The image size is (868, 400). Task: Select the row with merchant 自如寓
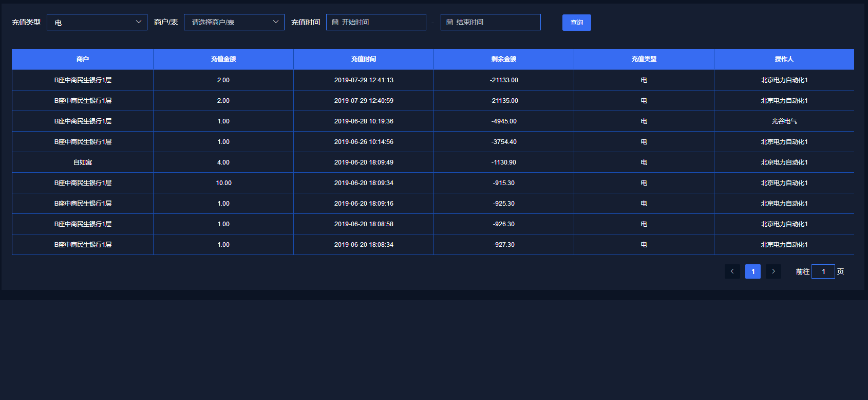[x=83, y=162]
